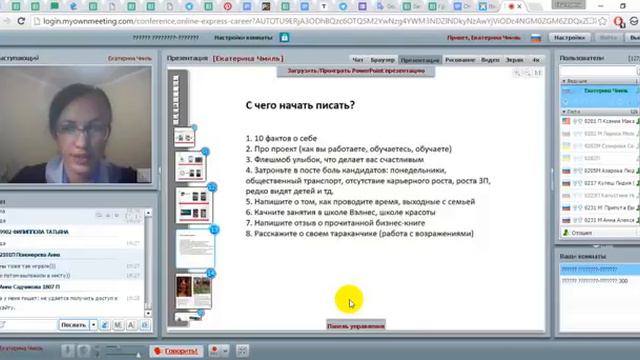Click the last icon in the chat toolbar
The height and width of the screenshot is (360, 640).
point(145,325)
